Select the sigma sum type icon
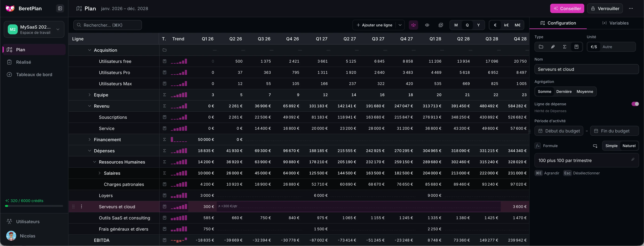 [565, 47]
